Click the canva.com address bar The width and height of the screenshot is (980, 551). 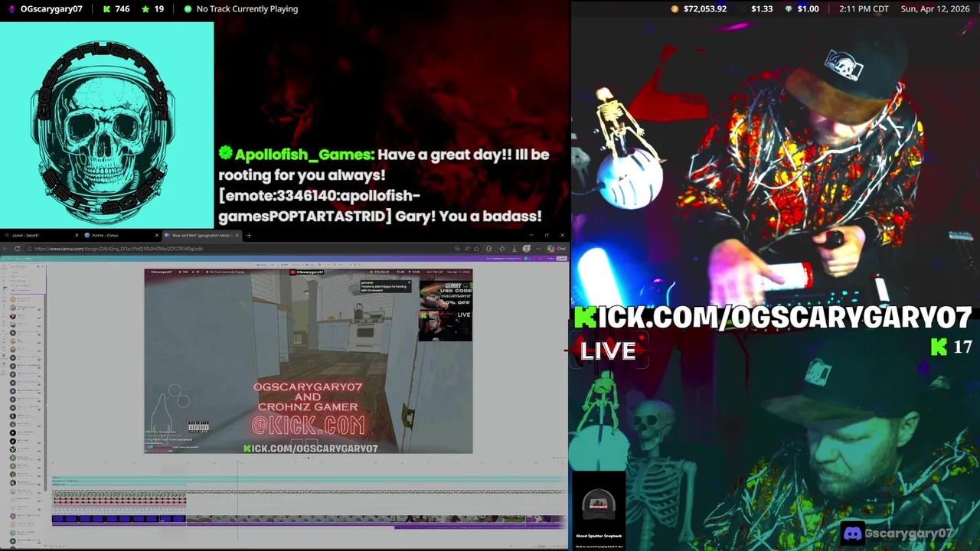(x=237, y=249)
